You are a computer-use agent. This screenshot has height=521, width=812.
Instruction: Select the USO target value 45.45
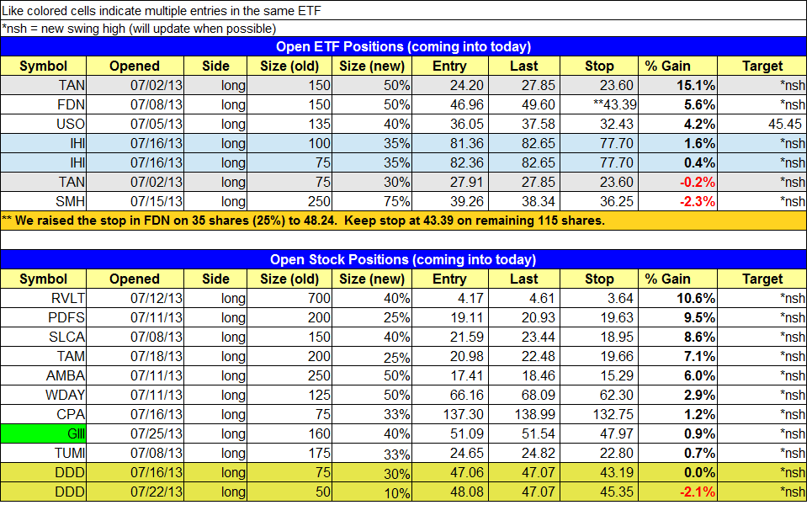click(x=762, y=125)
